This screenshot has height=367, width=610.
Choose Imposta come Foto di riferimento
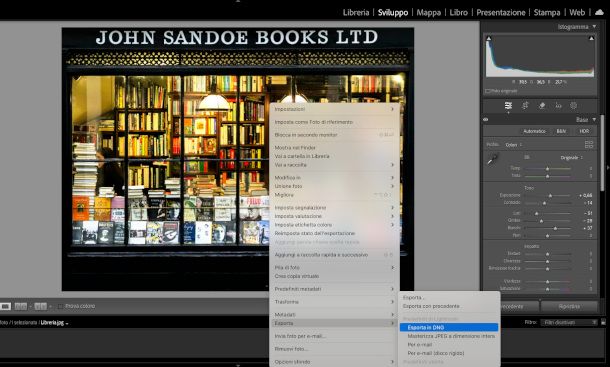(x=334, y=122)
